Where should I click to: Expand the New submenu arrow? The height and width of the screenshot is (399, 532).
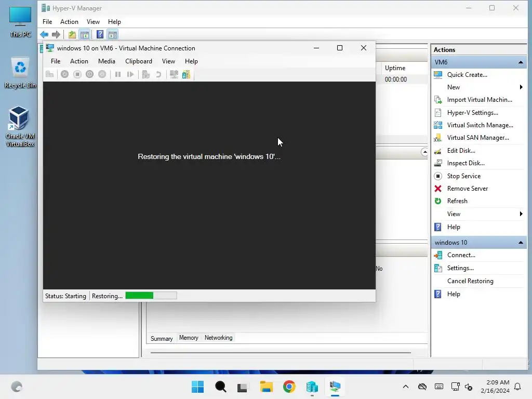(x=521, y=87)
